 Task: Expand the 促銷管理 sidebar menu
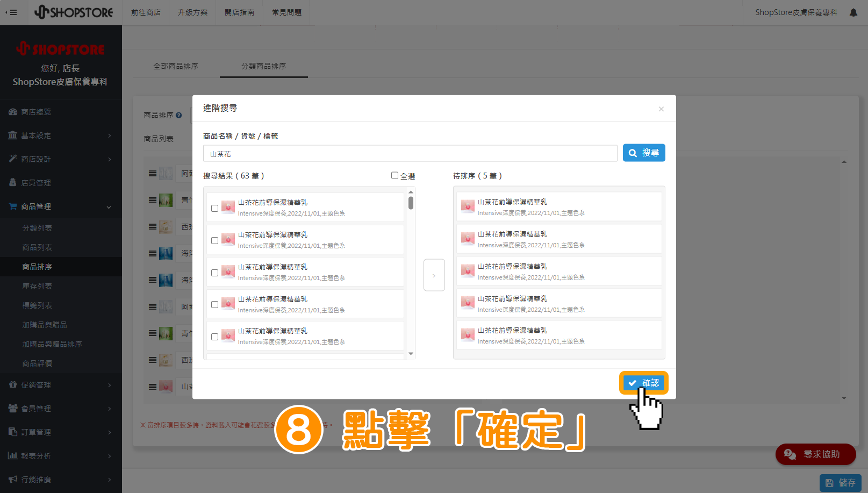61,385
